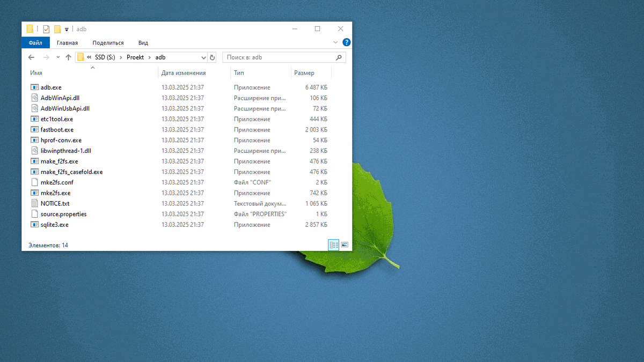
Task: Sort by Размер column header
Action: pyautogui.click(x=304, y=73)
